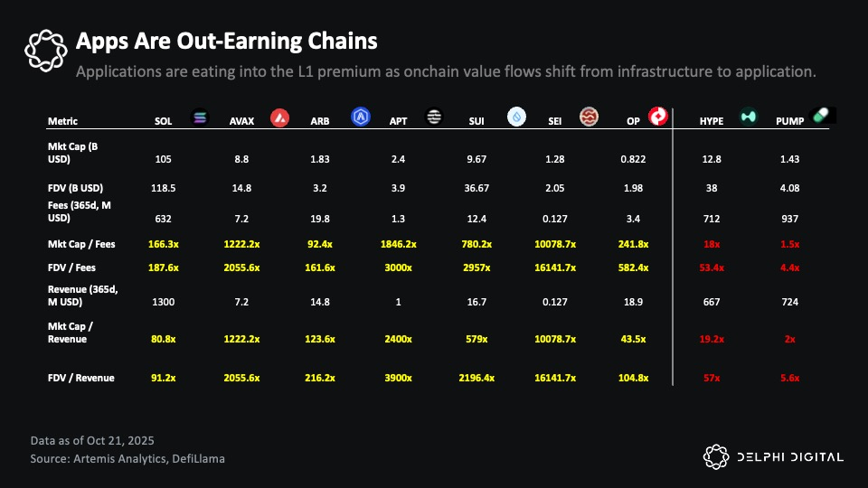868x488 pixels.
Task: Click the striped Aptos logo icon
Action: click(x=435, y=117)
